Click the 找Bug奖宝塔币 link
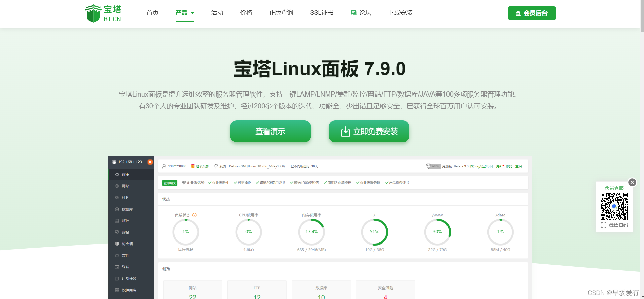 coord(481,166)
